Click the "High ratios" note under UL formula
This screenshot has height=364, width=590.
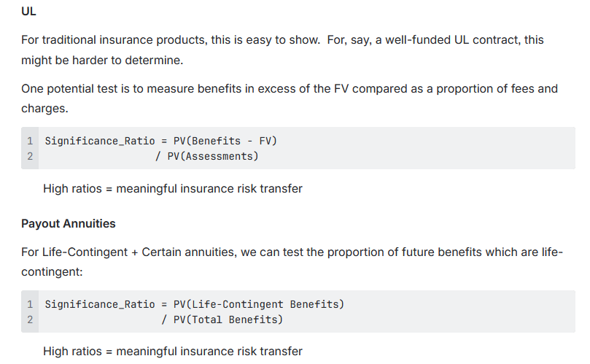tap(172, 189)
